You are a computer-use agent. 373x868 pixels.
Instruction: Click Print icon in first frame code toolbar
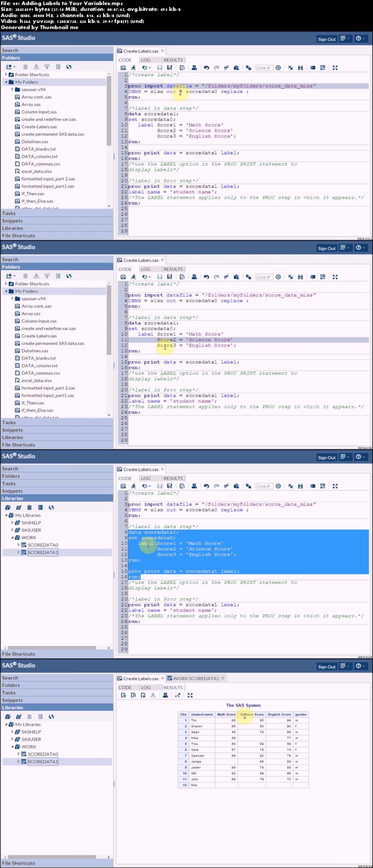click(194, 68)
